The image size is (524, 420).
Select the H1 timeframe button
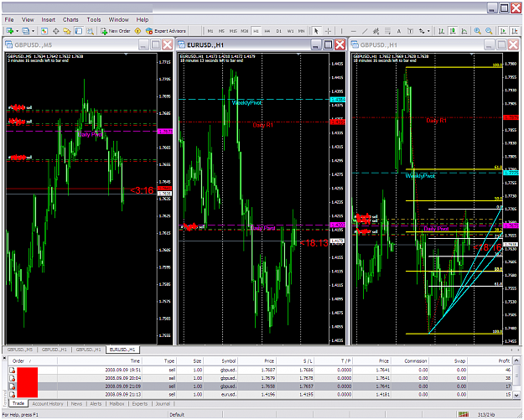pos(256,31)
